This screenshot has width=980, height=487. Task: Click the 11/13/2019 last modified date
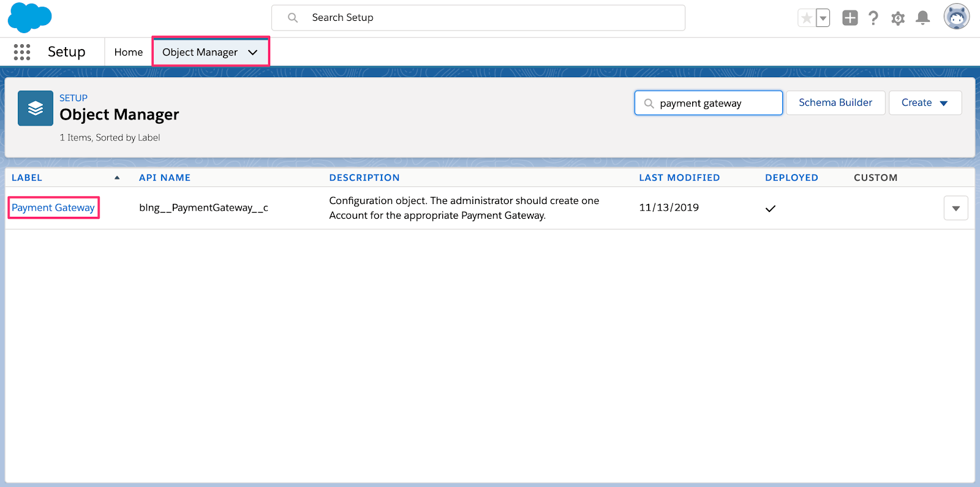click(x=669, y=208)
